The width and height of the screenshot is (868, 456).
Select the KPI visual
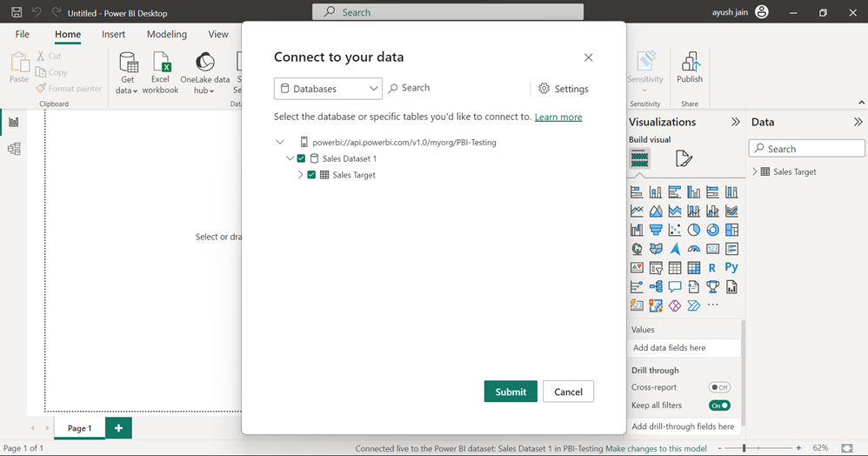[637, 268]
